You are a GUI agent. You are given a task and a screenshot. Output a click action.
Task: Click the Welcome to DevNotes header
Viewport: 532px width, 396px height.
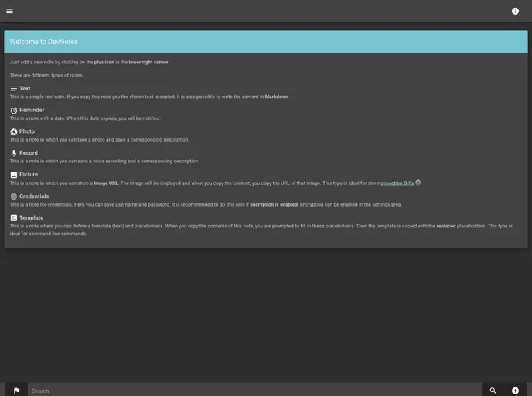(x=266, y=42)
